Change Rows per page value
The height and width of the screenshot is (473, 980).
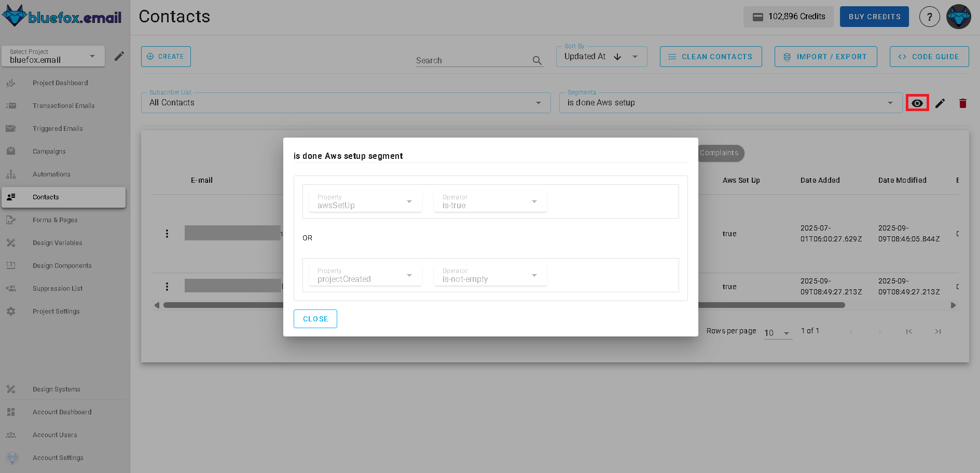tap(777, 332)
